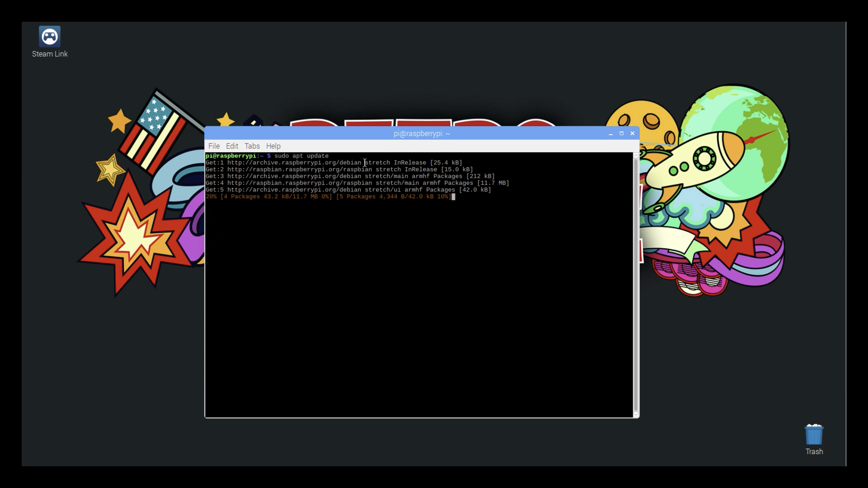Click the 'sudo apt update' command text
Viewport: 868px width, 488px height.
point(301,156)
